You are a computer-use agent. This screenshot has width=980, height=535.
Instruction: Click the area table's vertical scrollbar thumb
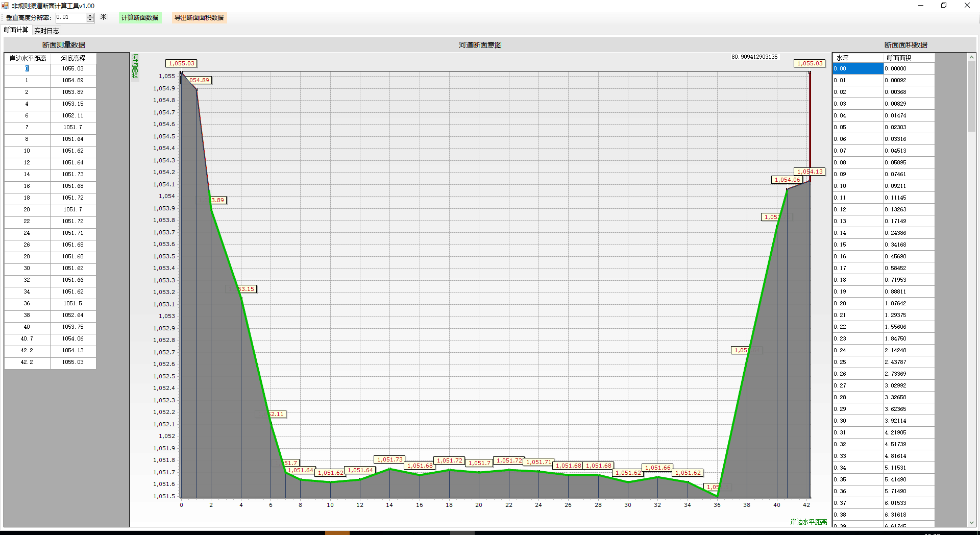(971, 97)
